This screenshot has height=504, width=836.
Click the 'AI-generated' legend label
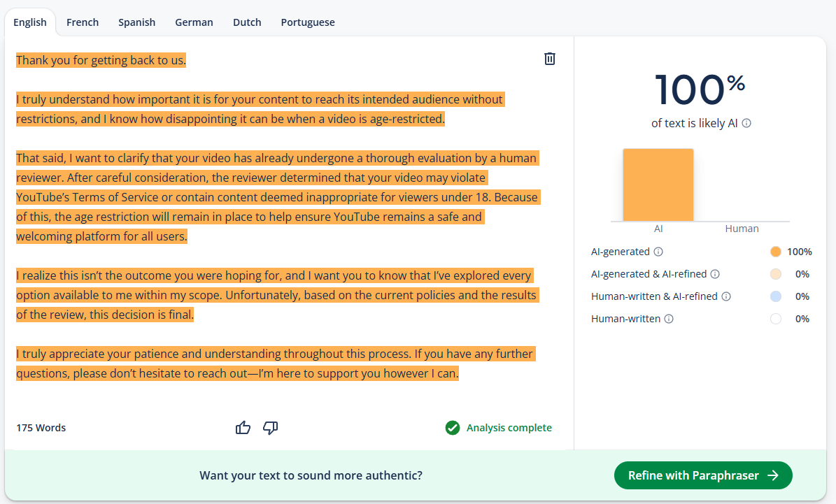[620, 252]
